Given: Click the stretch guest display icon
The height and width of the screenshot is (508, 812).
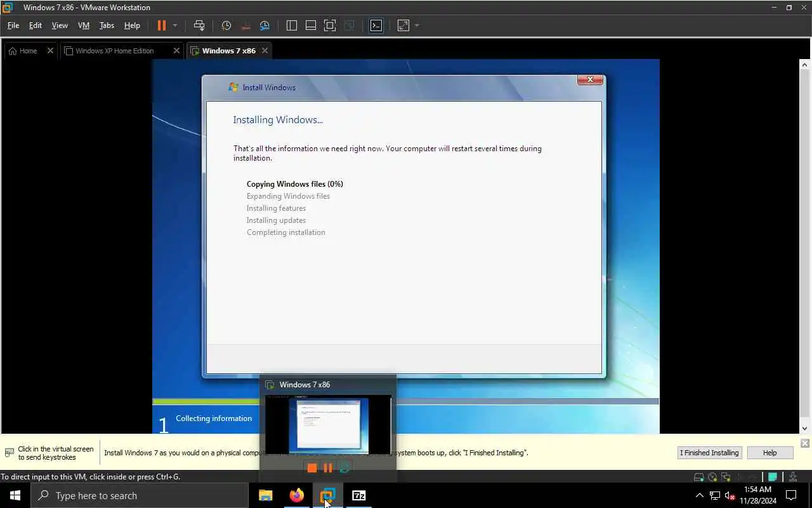Looking at the screenshot, I should click(403, 25).
